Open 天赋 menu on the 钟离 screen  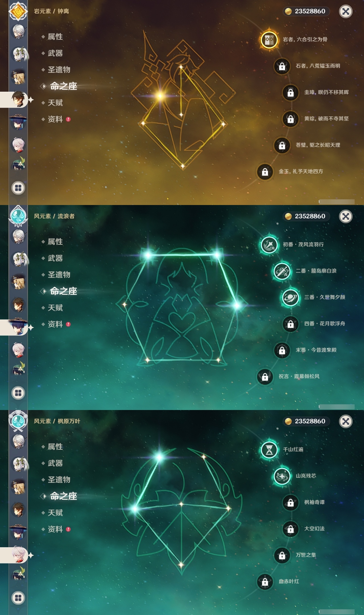[x=55, y=103]
